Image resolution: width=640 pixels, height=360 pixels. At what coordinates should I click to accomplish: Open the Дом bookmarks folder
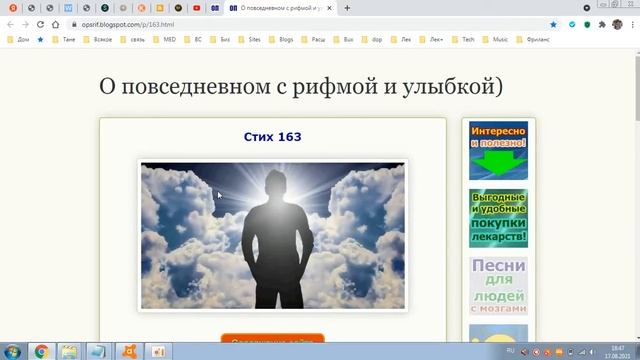click(18, 40)
